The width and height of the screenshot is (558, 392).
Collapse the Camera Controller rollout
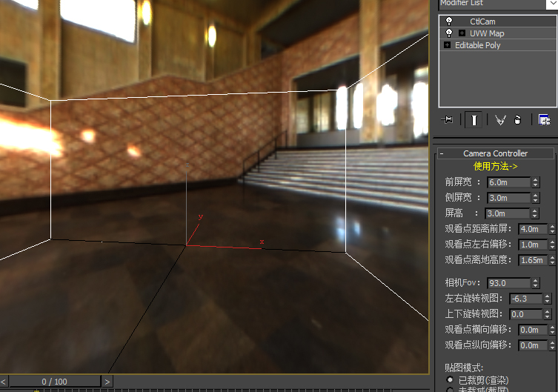point(442,153)
